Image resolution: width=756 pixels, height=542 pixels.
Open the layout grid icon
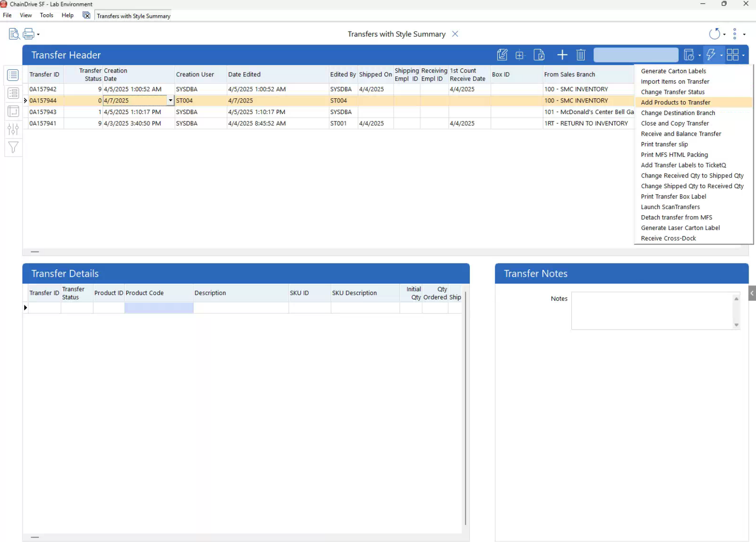pyautogui.click(x=733, y=55)
